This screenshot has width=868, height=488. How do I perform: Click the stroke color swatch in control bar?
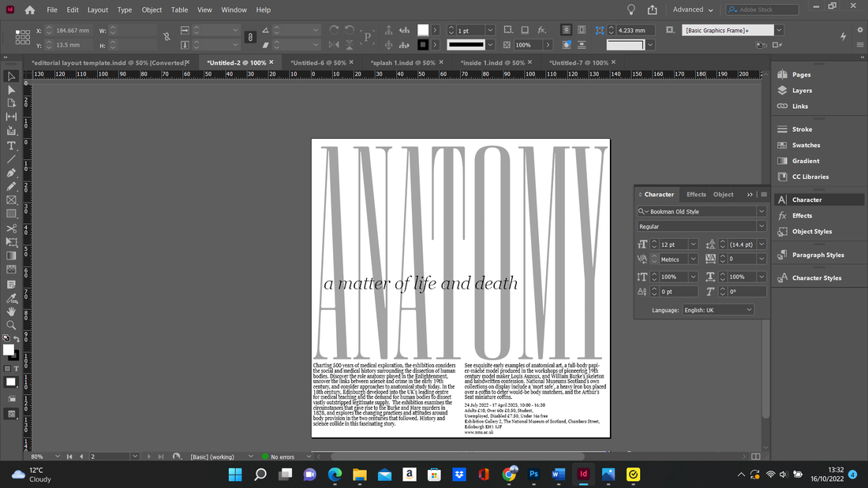tap(423, 45)
